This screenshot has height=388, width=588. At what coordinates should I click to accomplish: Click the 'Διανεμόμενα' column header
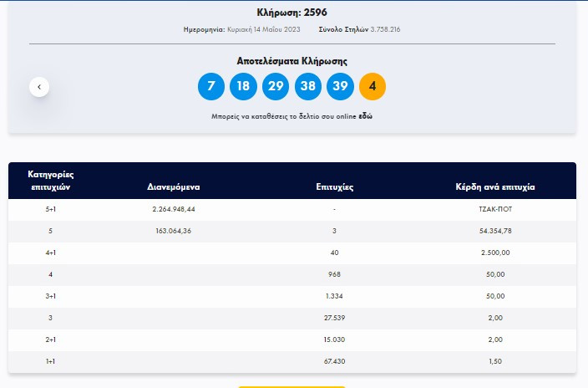[173, 186]
